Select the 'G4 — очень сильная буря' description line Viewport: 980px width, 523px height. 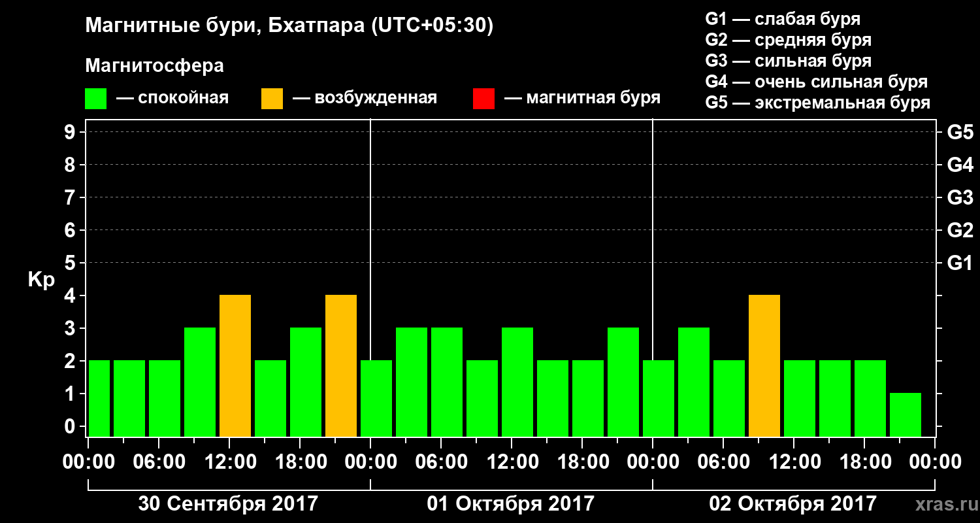(816, 82)
